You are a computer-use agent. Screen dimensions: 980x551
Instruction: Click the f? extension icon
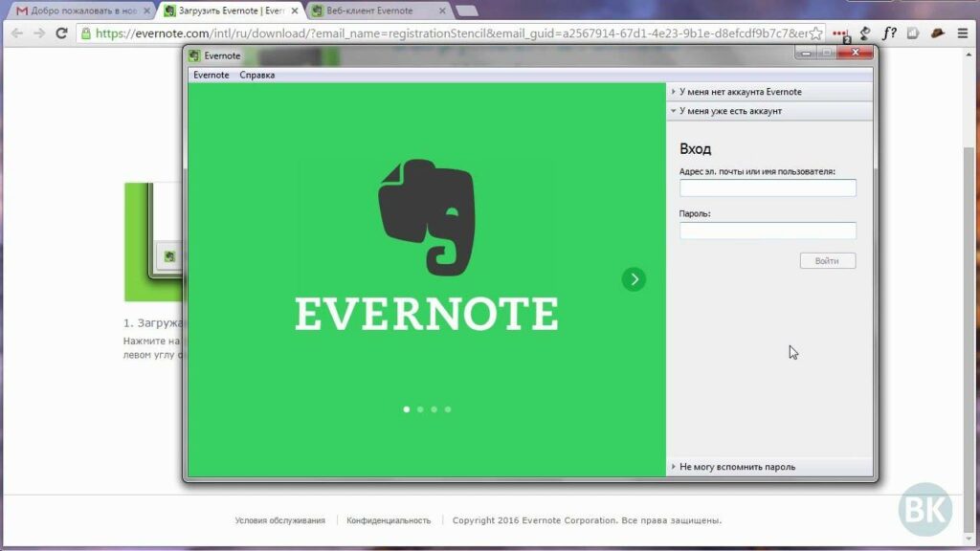click(x=889, y=33)
